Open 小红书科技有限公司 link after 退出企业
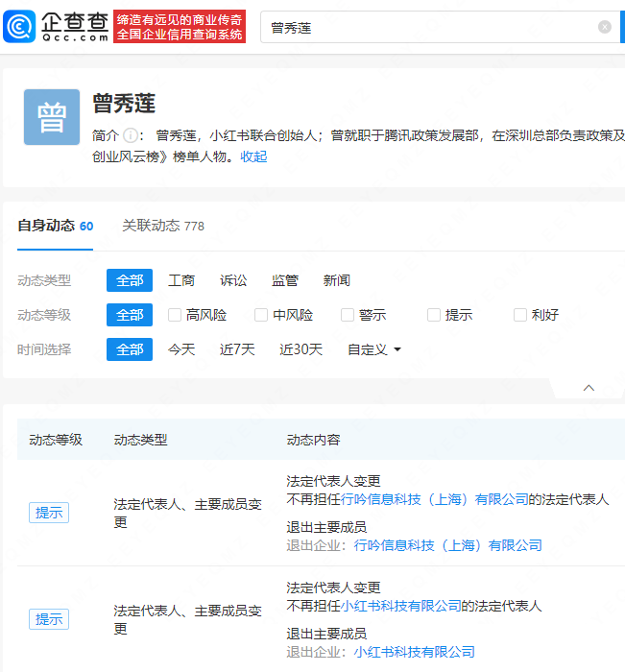The image size is (625, 672). (414, 652)
